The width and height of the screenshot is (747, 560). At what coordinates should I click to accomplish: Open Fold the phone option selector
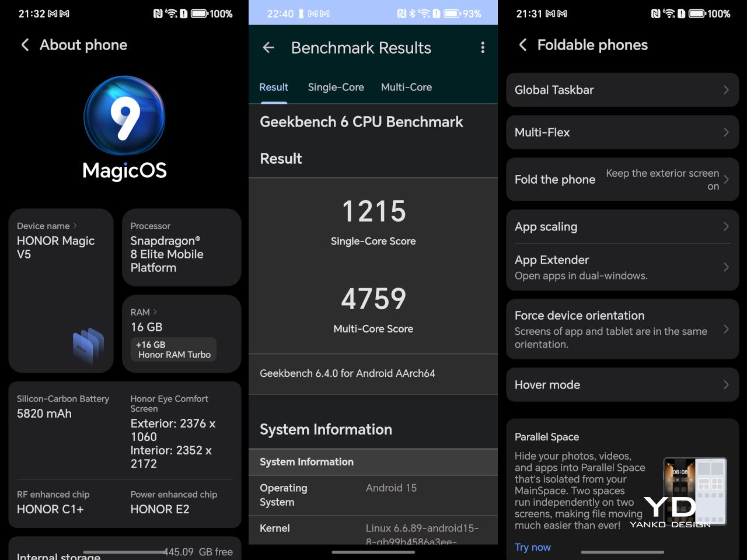pyautogui.click(x=622, y=180)
